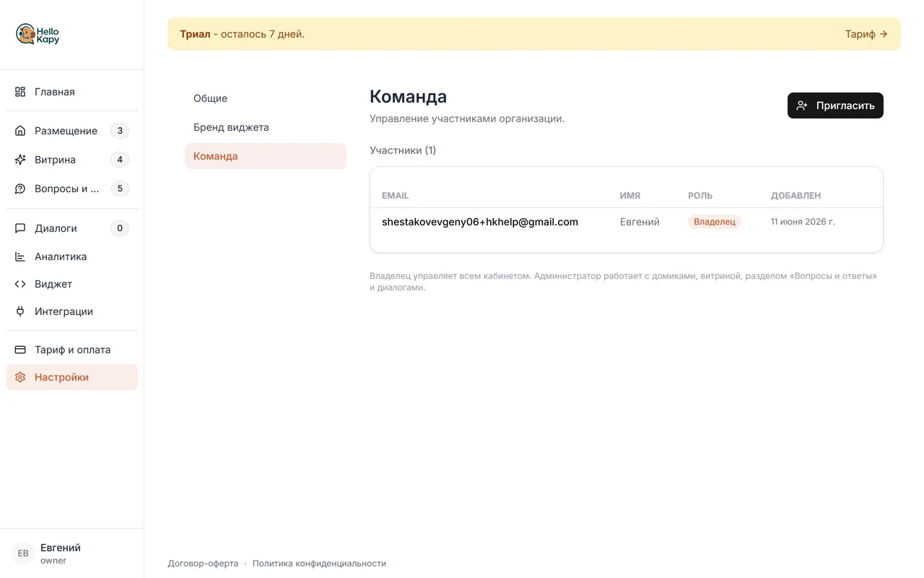This screenshot has width=924, height=578.
Task: Switch to the Бренд виджета tab
Action: click(x=266, y=127)
